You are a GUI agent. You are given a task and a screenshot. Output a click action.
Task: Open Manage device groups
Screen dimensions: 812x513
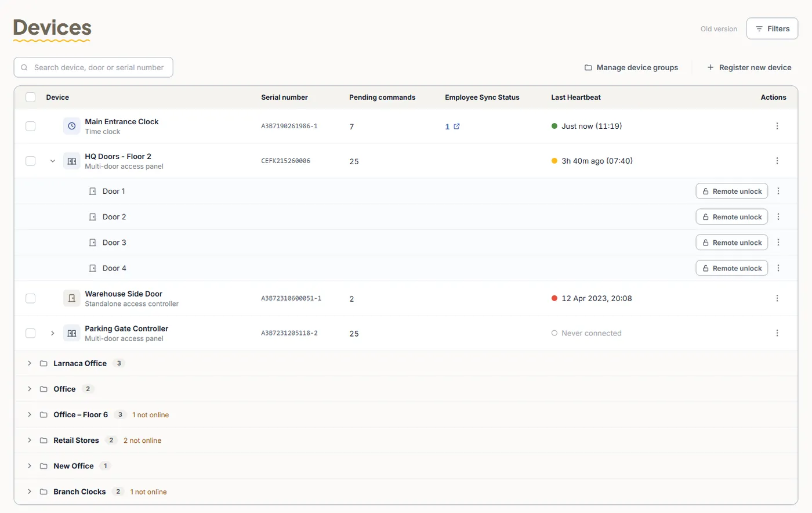[631, 67]
